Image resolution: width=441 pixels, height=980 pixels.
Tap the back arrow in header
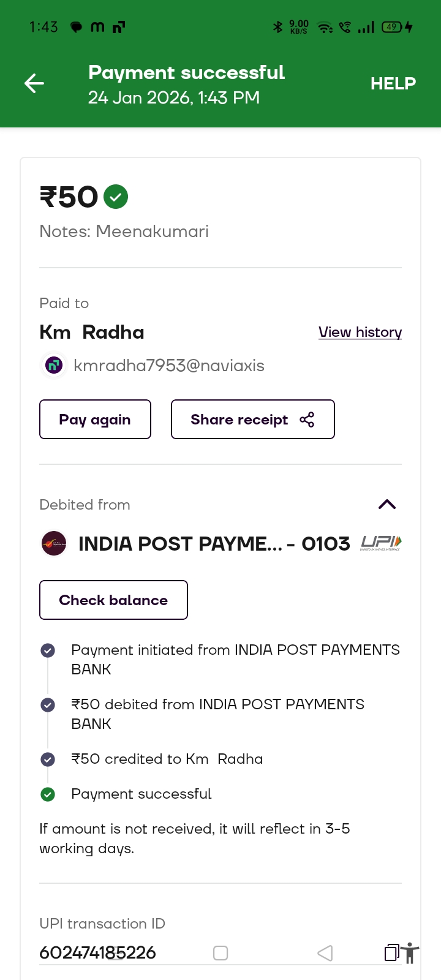(34, 83)
